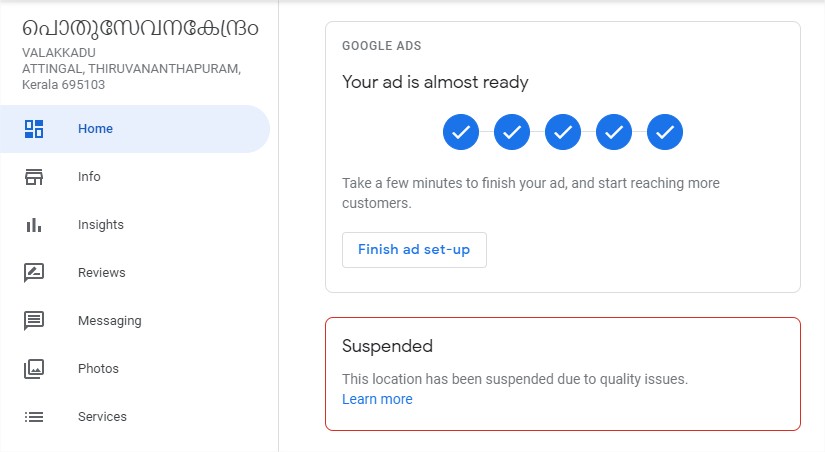Select Photos in the sidebar

click(x=98, y=369)
